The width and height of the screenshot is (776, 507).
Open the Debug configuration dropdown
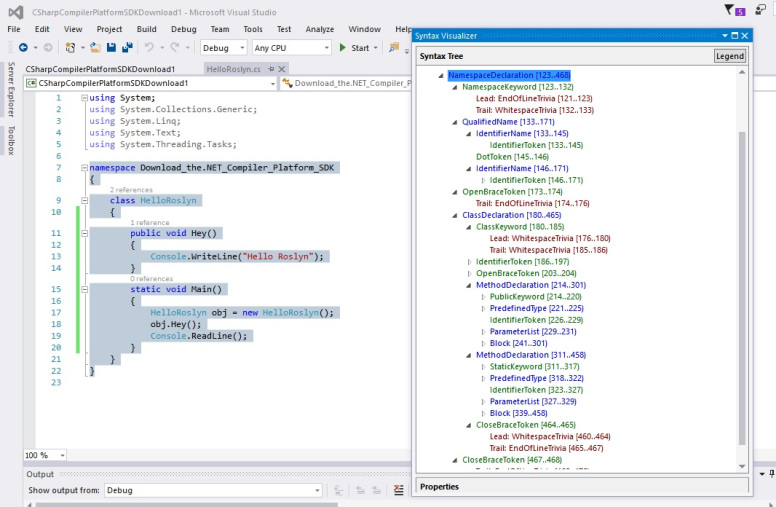point(223,48)
